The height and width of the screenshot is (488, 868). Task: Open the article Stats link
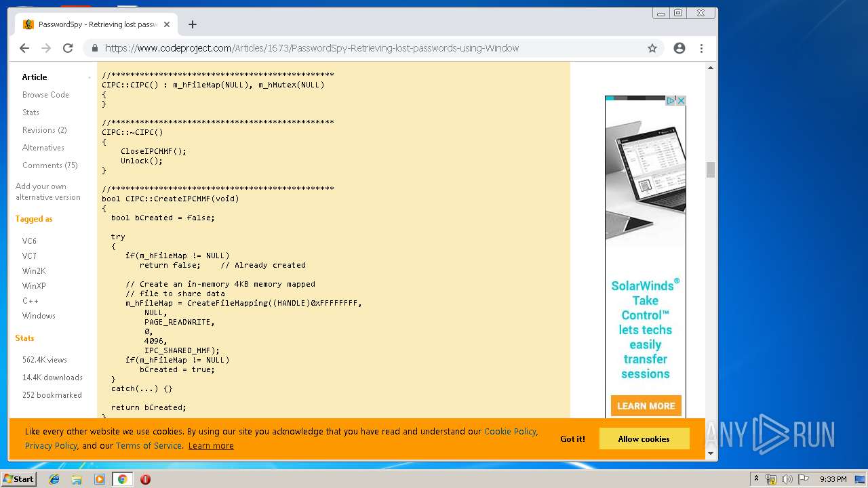pos(31,113)
